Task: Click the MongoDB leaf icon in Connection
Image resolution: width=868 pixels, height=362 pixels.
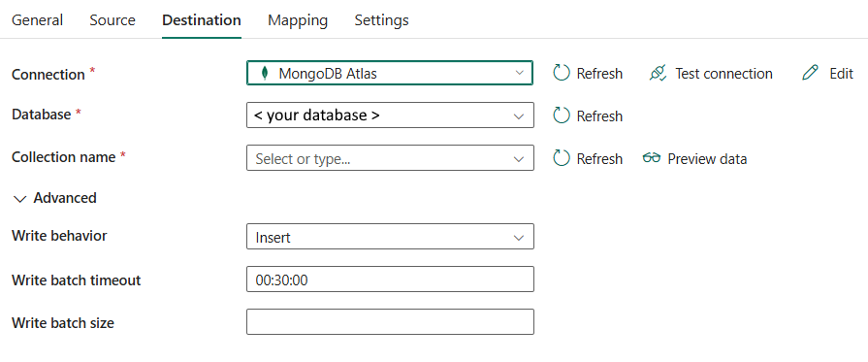Action: (265, 73)
